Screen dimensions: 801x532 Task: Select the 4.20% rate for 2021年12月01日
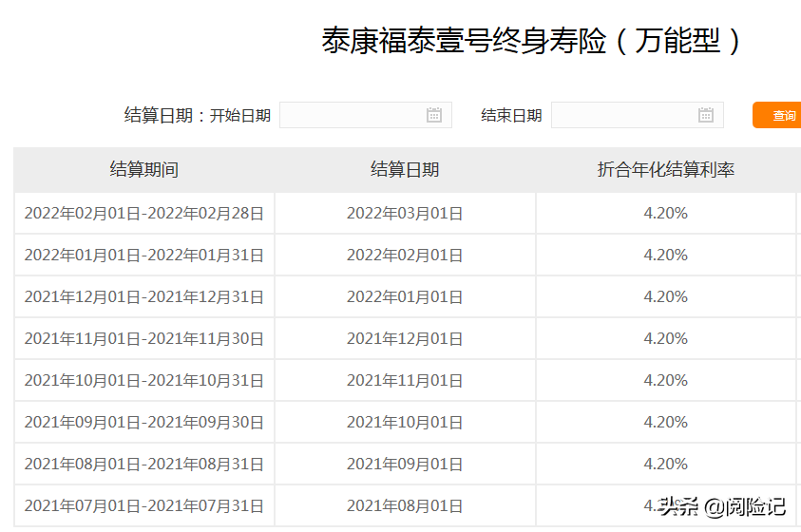[x=666, y=338]
